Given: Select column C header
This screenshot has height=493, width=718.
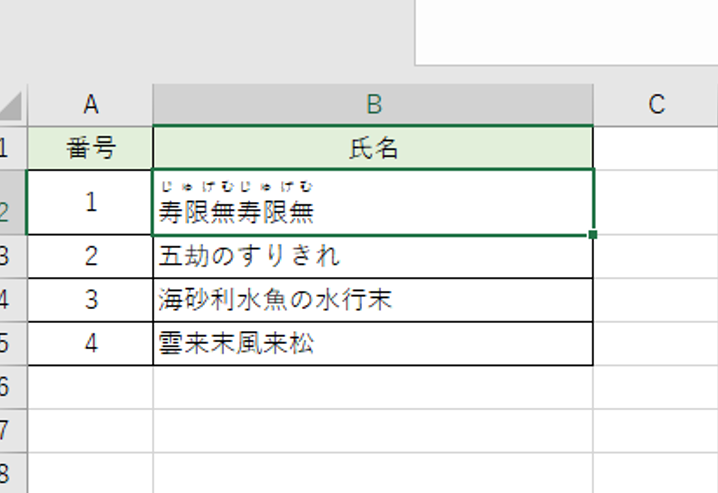Looking at the screenshot, I should pos(656,104).
